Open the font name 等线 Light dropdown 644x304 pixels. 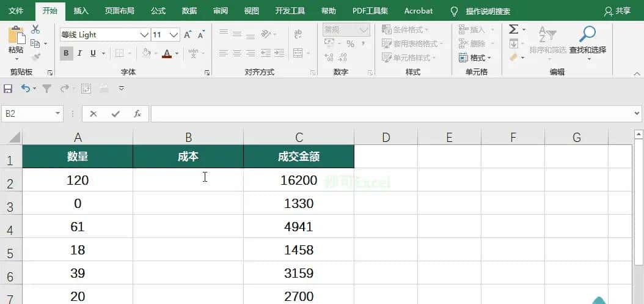[x=145, y=35]
